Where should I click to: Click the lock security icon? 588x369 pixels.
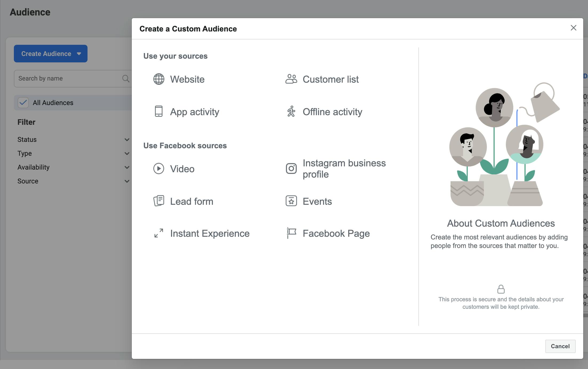[x=501, y=289]
